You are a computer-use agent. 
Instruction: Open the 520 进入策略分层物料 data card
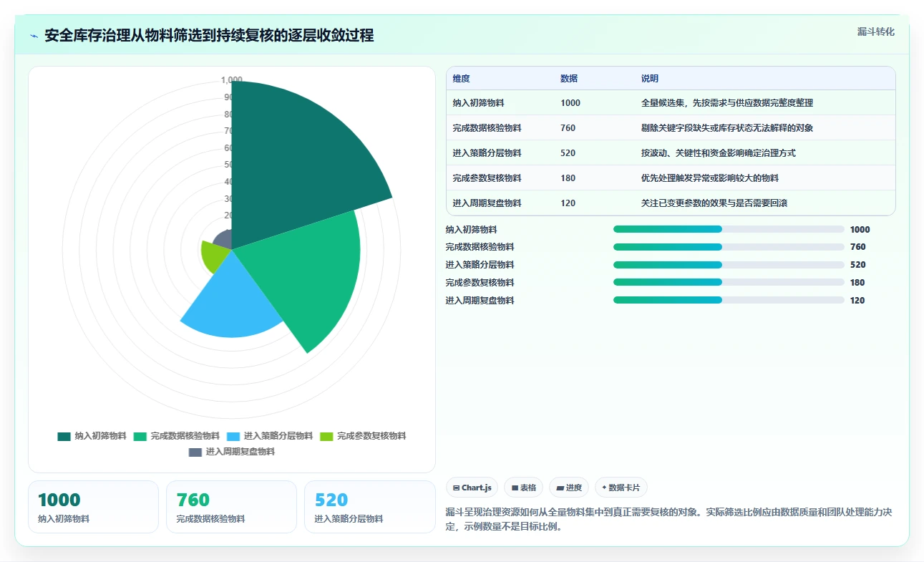point(369,507)
